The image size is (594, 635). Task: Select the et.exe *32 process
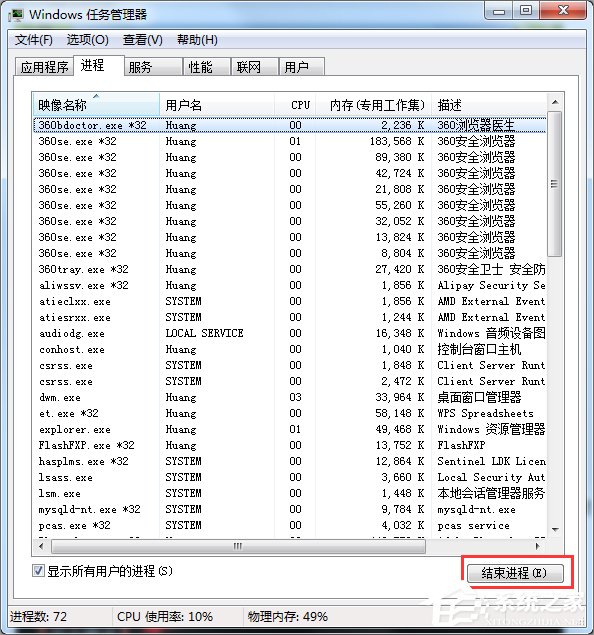coord(290,413)
